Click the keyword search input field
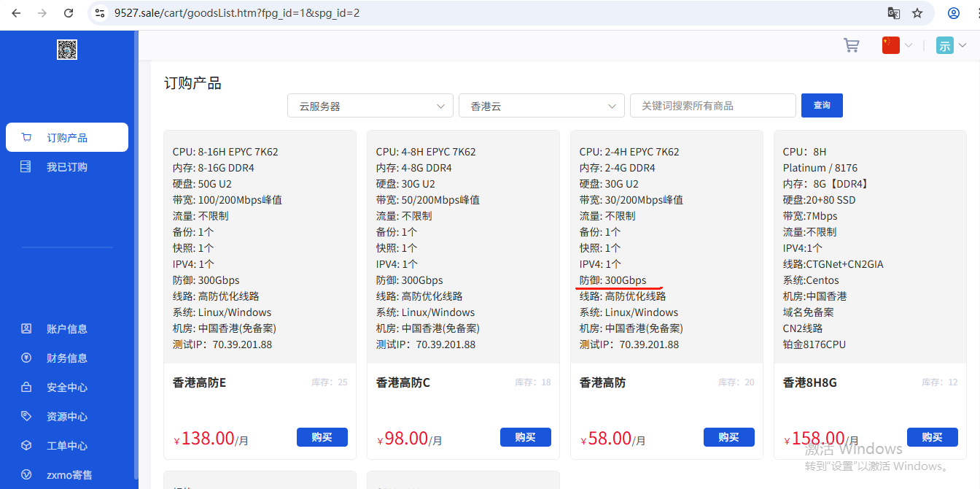Viewport: 980px width, 489px height. (712, 106)
